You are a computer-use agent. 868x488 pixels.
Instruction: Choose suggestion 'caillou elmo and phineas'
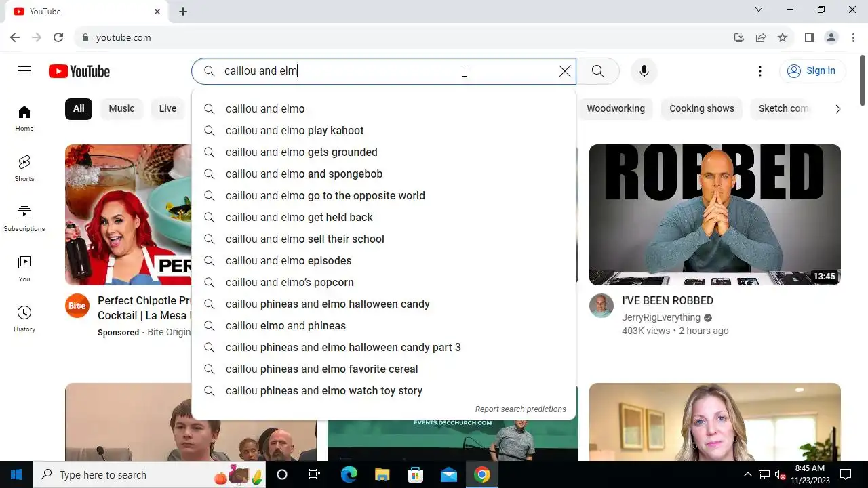click(x=384, y=325)
